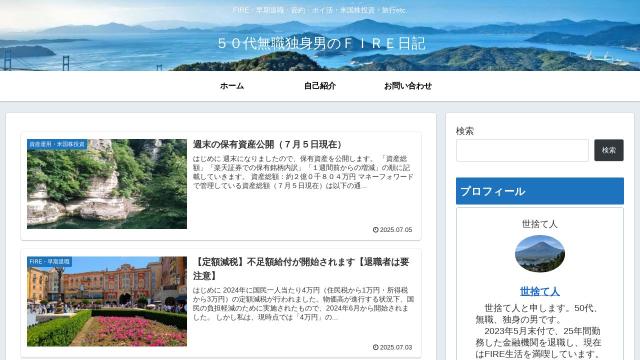Open the underlined 世捨て人 profile link
The image size is (640, 360).
click(540, 291)
